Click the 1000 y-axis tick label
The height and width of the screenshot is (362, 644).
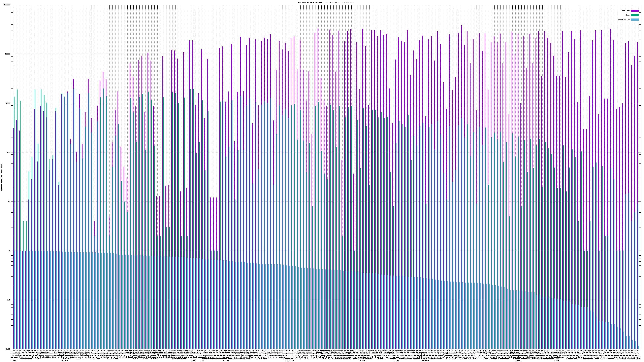[x=8, y=103]
